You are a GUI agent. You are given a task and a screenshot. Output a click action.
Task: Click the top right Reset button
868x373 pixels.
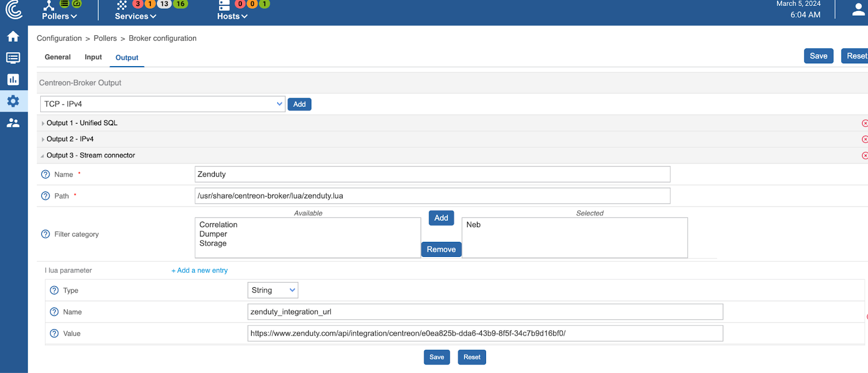856,56
